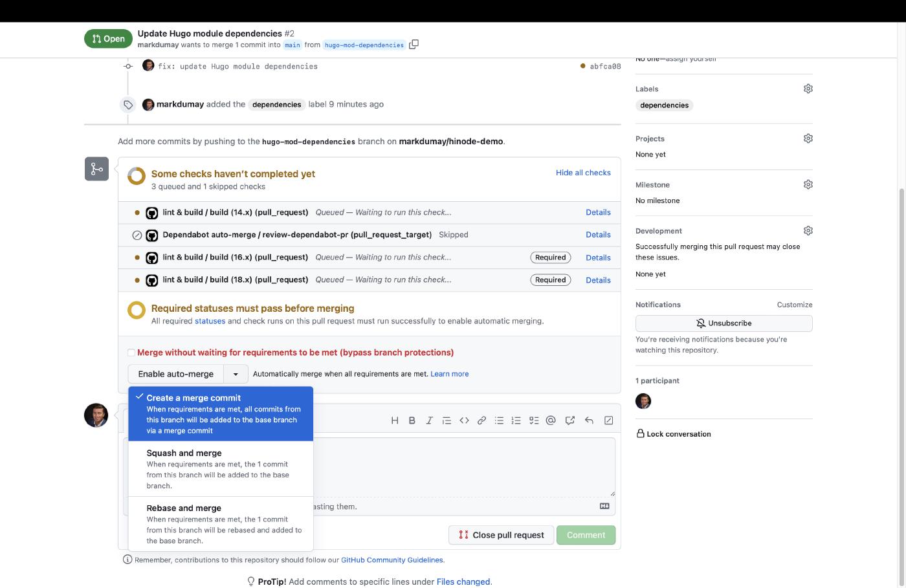Viewport: 906px width, 588px height.
Task: Copy the branch name with copy icon
Action: coord(414,45)
